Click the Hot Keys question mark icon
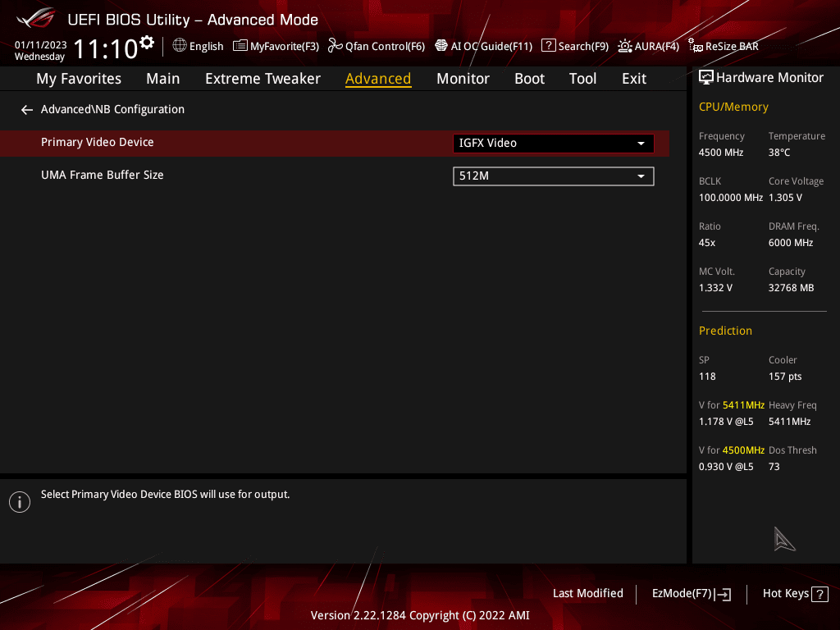Image resolution: width=840 pixels, height=630 pixels. point(819,594)
